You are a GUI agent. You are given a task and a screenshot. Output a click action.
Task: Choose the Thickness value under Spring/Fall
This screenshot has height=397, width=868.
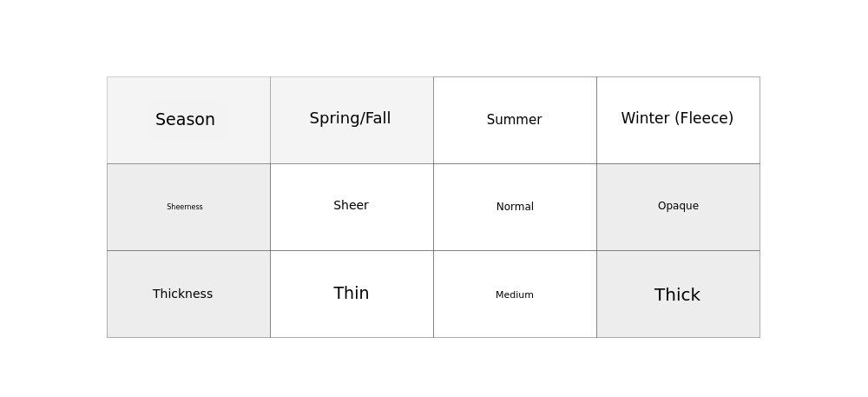pos(352,294)
